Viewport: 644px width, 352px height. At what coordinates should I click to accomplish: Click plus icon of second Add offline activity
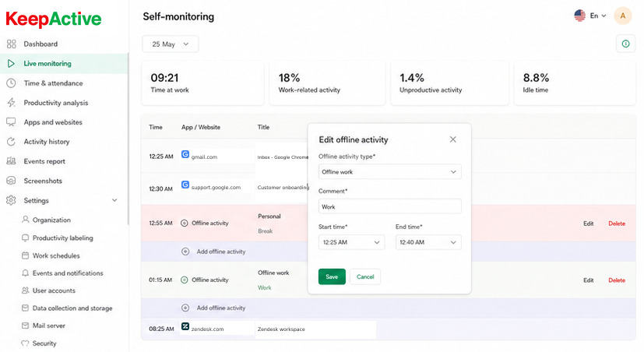pos(185,308)
